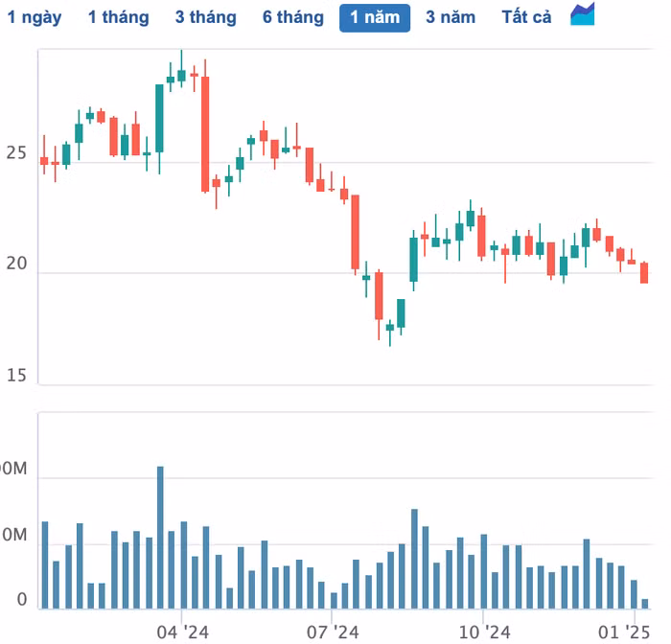The image size is (671, 644).
Task: Click the "07 '24" date axis label
Action: click(x=332, y=632)
